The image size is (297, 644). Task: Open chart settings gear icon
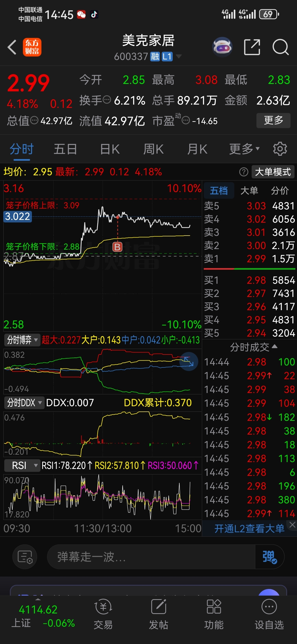[280, 149]
